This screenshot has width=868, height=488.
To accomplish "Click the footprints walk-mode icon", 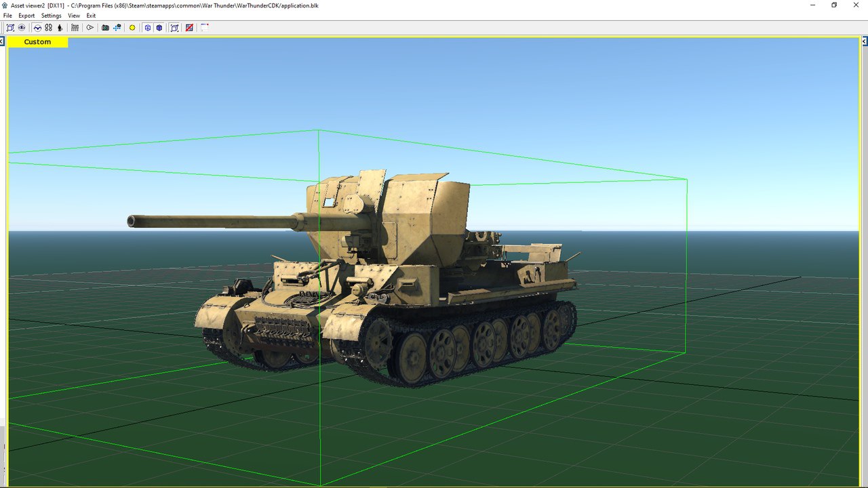I will 49,28.
